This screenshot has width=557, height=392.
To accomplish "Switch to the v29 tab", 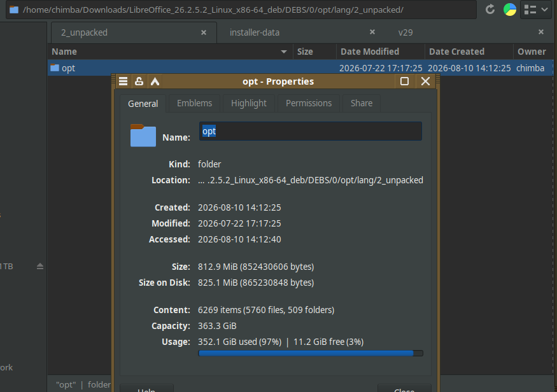I will (x=405, y=32).
